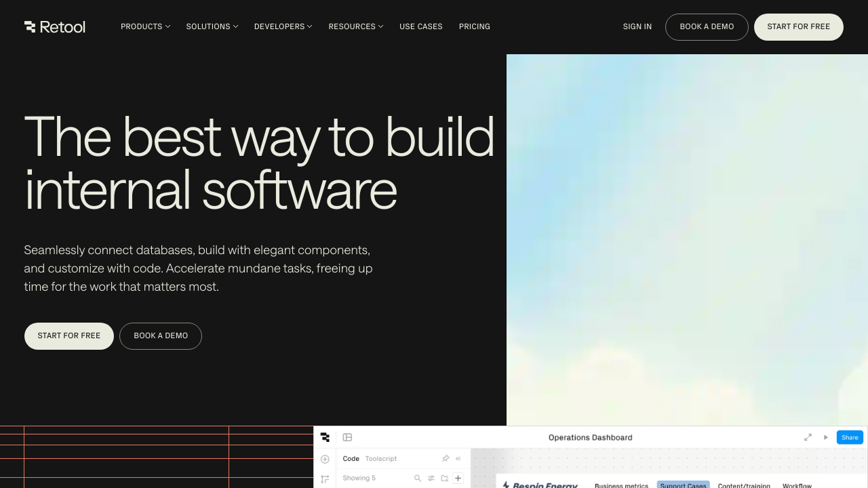Expand the Developers menu
This screenshot has width=868, height=488.
(x=283, y=27)
